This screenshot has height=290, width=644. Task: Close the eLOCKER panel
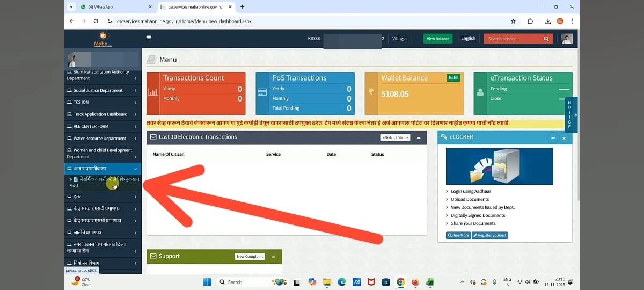[563, 138]
